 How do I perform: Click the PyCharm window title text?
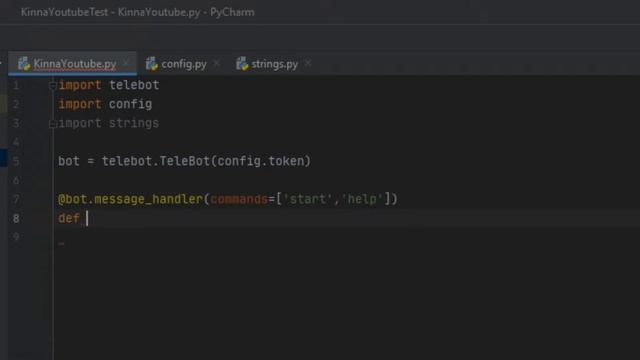point(138,12)
